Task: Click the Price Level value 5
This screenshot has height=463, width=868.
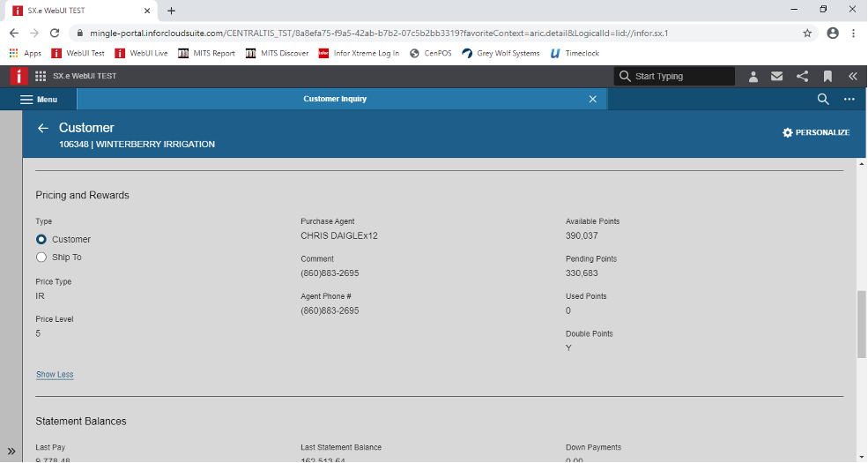Action: coord(38,333)
